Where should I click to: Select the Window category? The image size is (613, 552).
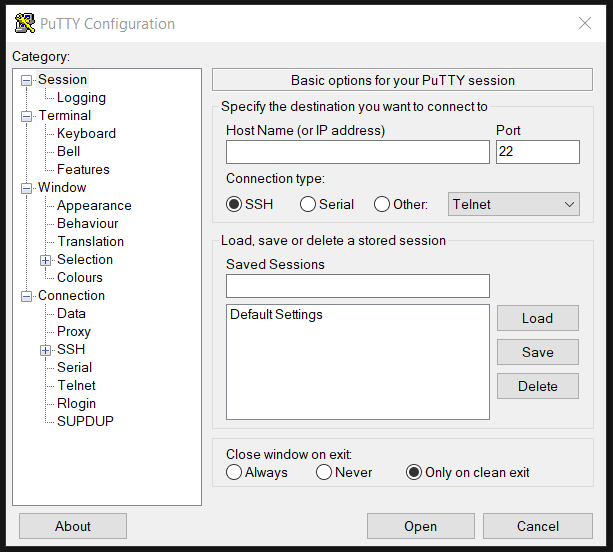[62, 187]
